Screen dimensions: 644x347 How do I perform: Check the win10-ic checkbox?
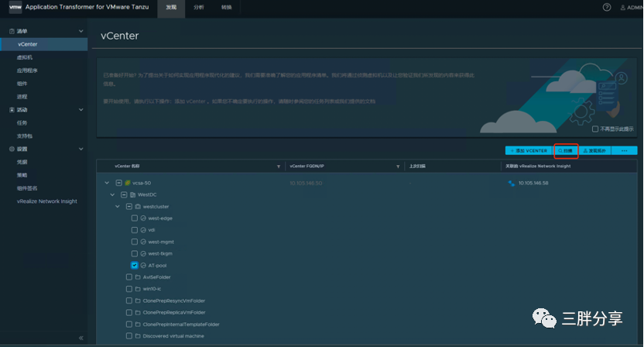129,289
